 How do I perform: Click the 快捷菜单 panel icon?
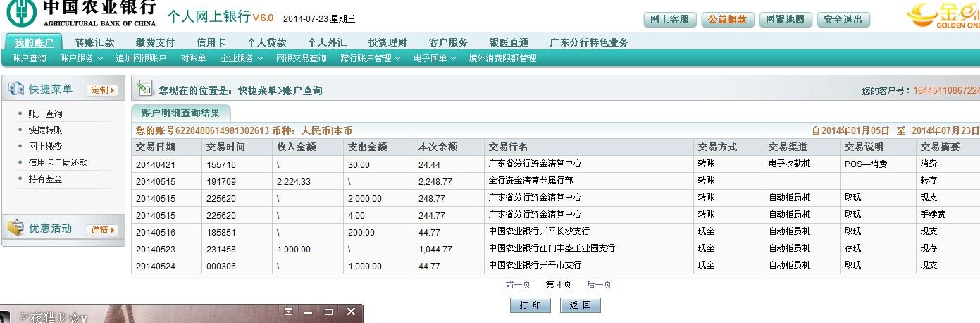[15, 89]
